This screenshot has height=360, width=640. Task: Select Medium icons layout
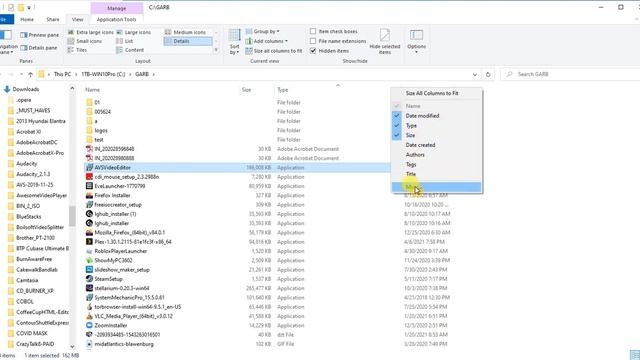[x=185, y=32]
